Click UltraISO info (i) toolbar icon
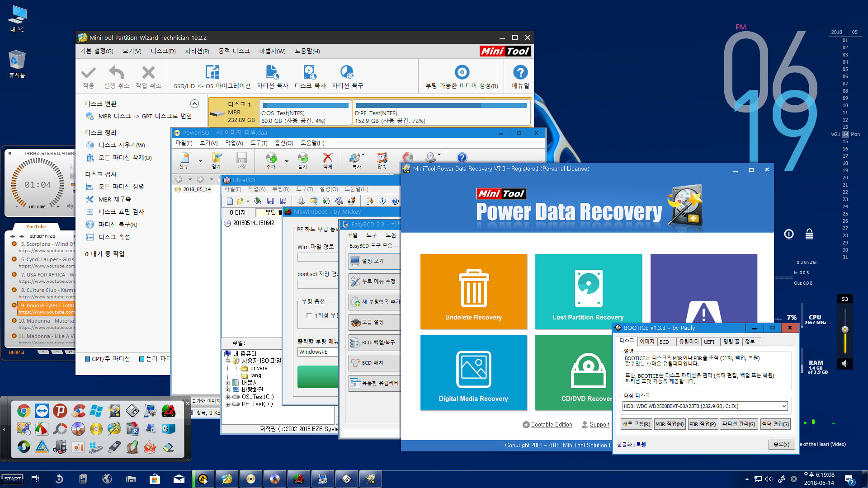 click(382, 201)
